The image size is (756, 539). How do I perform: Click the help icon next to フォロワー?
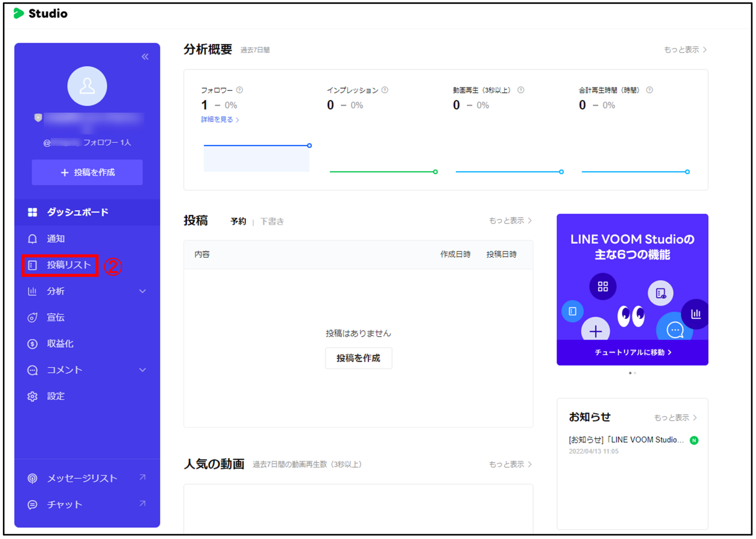[240, 90]
